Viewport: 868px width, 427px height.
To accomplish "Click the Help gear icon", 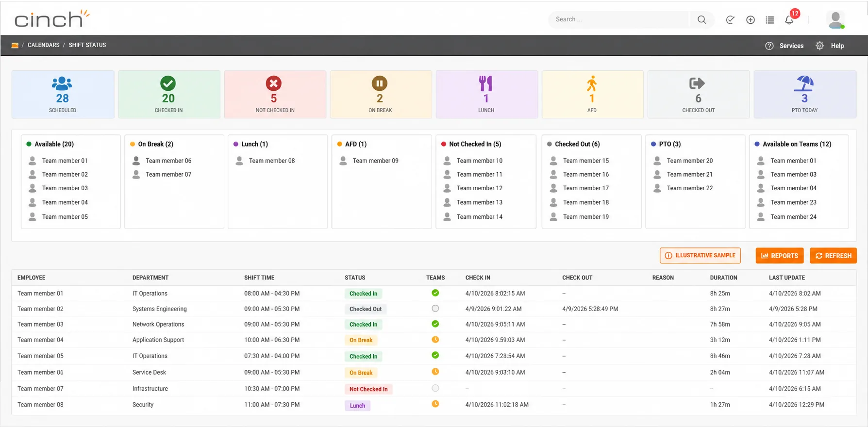I will 820,46.
